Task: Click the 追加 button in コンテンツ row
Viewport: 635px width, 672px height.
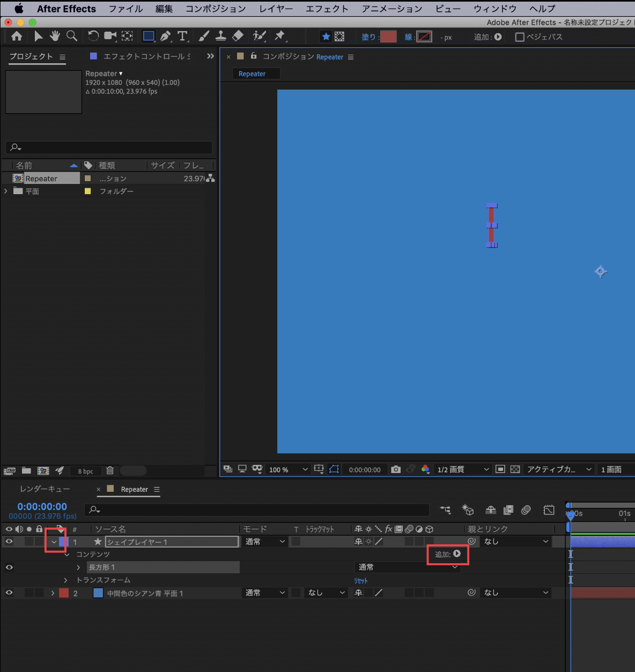Action: point(456,554)
